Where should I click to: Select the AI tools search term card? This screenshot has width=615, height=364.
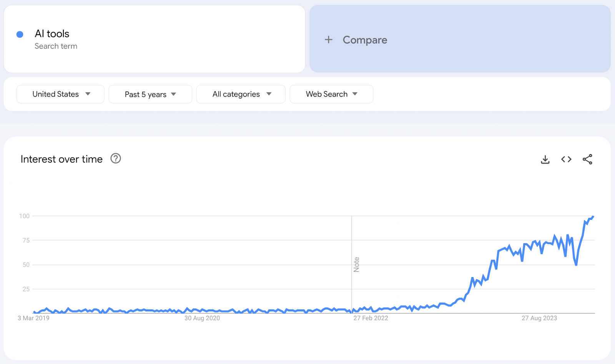tap(154, 38)
